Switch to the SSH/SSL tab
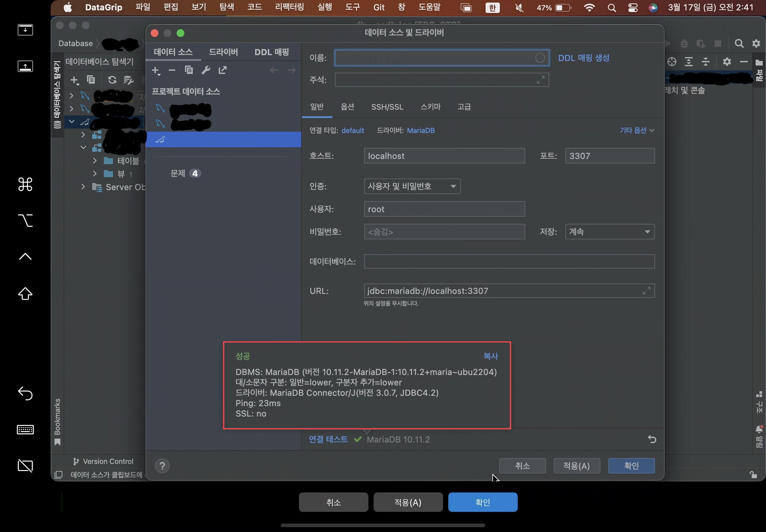The width and height of the screenshot is (766, 532). [x=387, y=107]
